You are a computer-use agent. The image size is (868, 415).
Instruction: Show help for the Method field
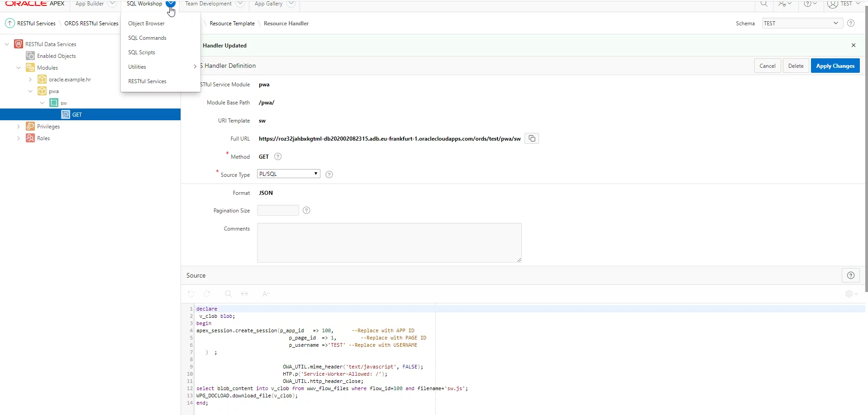(x=278, y=156)
